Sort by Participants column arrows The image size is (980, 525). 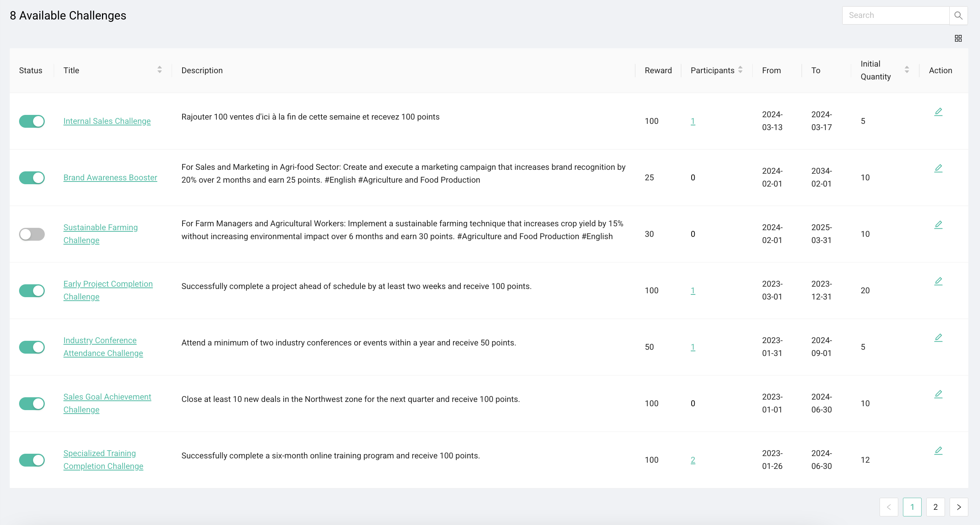(740, 70)
